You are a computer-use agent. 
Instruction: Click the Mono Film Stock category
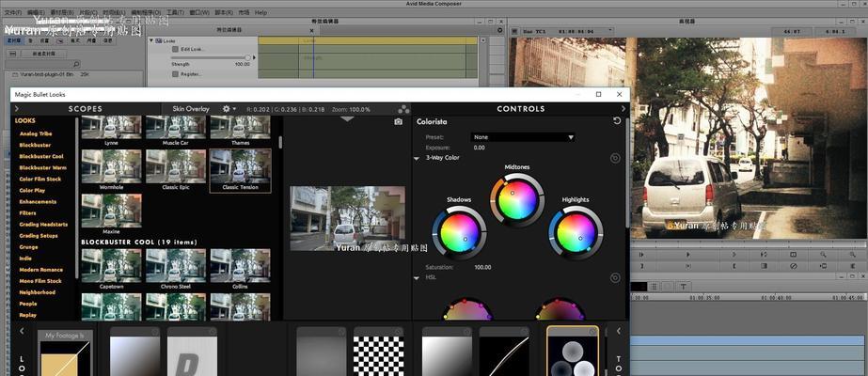[x=40, y=281]
